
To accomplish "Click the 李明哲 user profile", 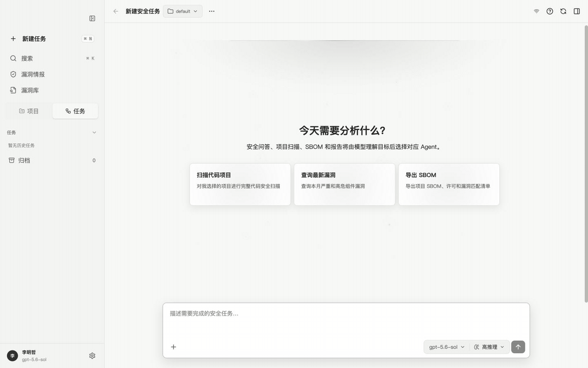I will [34, 356].
